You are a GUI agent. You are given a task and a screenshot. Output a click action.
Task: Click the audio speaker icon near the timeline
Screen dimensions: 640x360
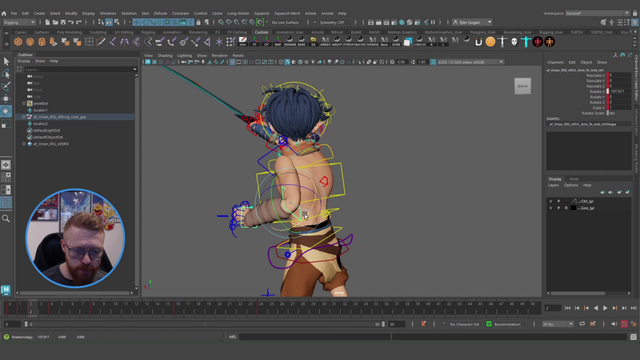(614, 324)
